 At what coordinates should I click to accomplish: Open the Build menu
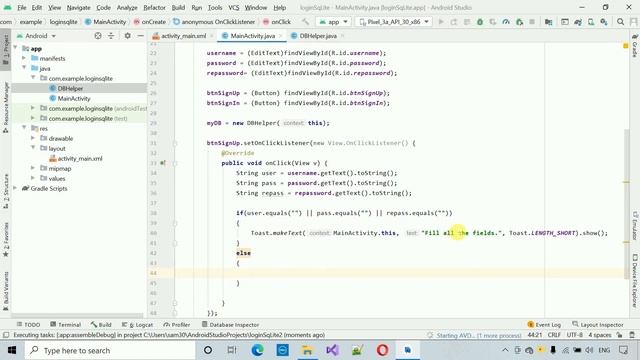178,7
